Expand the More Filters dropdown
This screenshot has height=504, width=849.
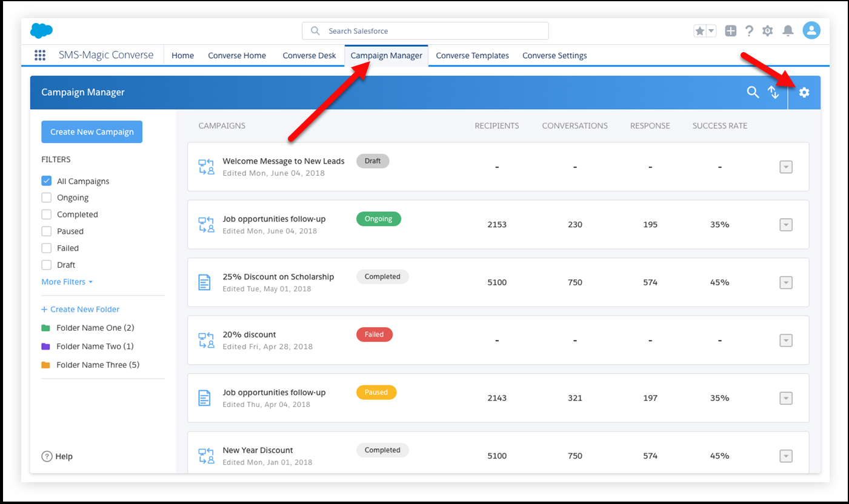tap(67, 282)
